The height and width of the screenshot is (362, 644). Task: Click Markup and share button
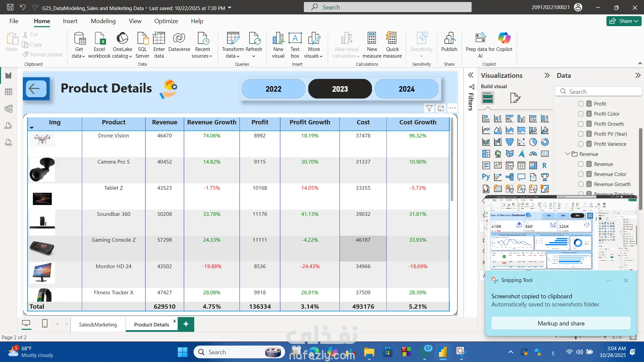560,323
